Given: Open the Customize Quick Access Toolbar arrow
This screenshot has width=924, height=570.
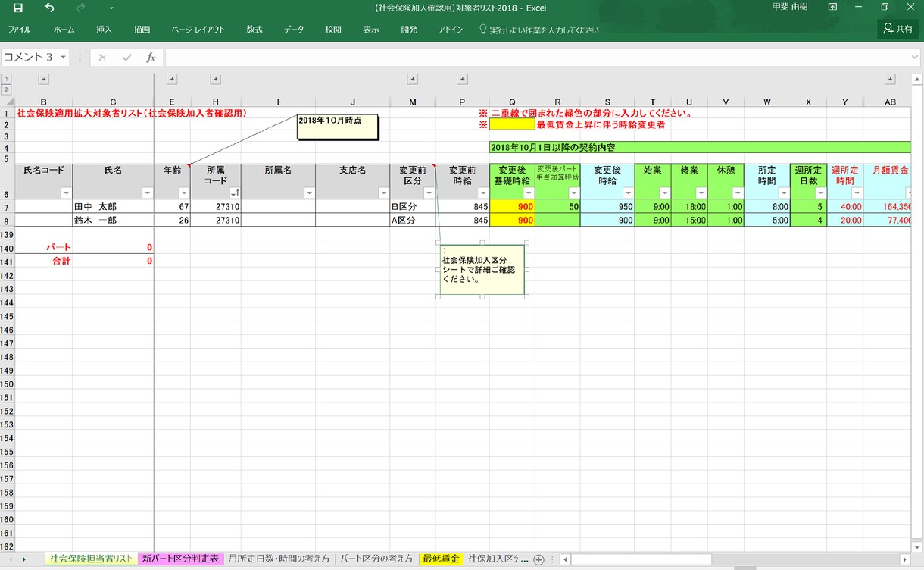Looking at the screenshot, I should tap(111, 8).
